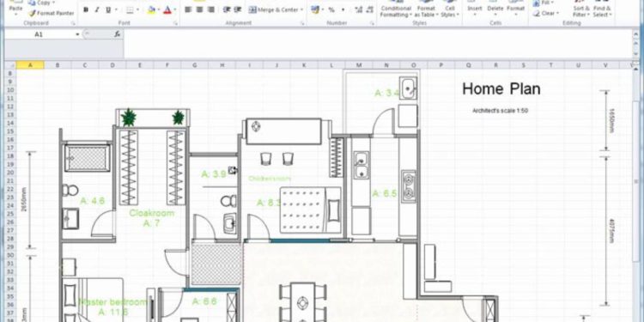Align cell text to the left
The width and height of the screenshot is (644, 322).
188,9
